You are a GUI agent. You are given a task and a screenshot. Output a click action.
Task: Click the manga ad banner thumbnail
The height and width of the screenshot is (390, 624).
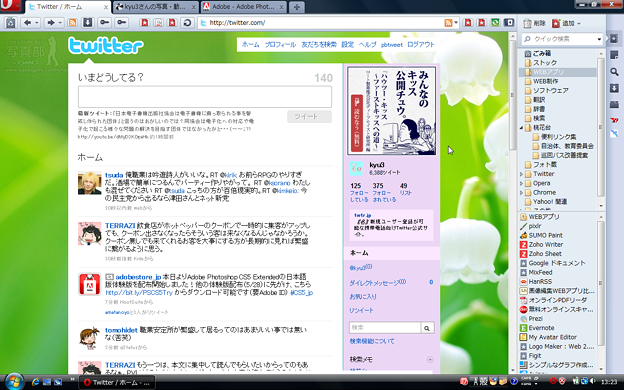[x=392, y=111]
